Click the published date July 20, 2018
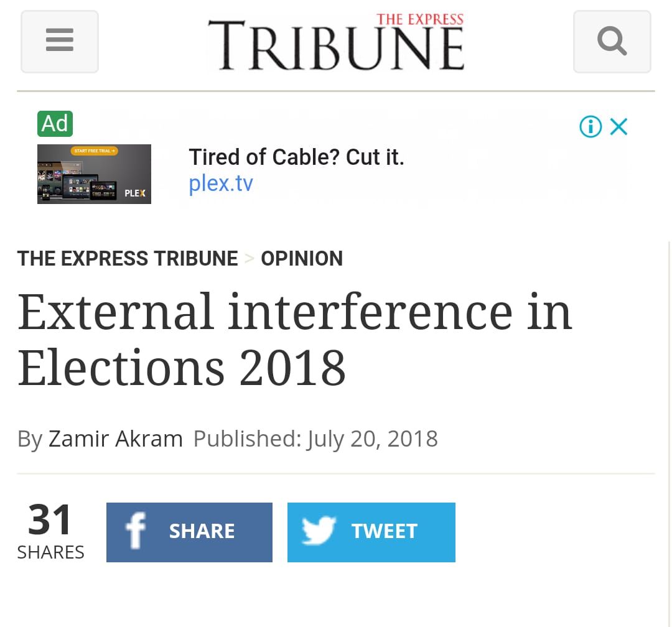 tap(371, 439)
